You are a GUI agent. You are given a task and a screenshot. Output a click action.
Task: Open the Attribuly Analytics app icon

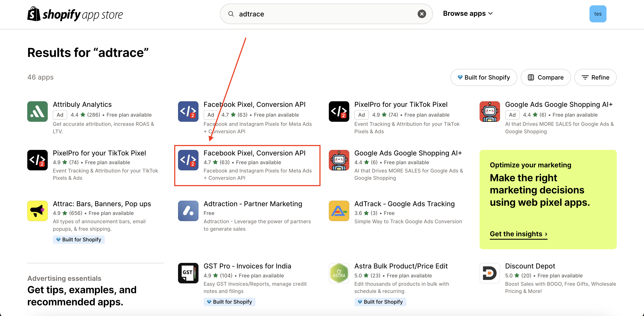coord(37,112)
